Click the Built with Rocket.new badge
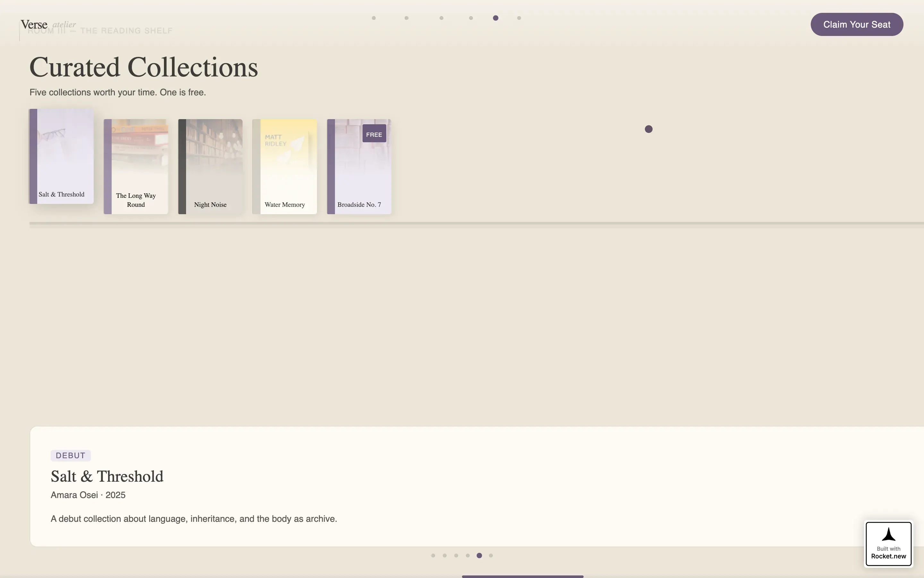The image size is (924, 578). [888, 544]
